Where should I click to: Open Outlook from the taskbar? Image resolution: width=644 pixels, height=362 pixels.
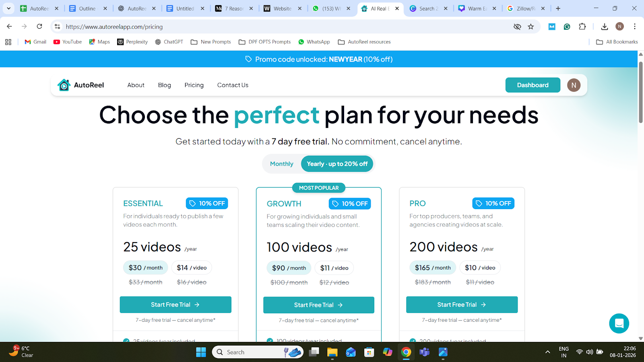(x=351, y=352)
